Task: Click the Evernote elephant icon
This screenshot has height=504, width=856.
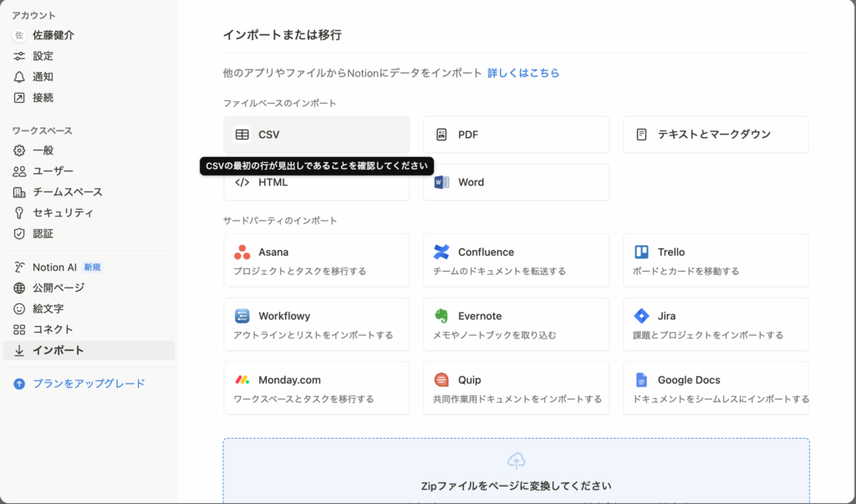Action: tap(441, 316)
